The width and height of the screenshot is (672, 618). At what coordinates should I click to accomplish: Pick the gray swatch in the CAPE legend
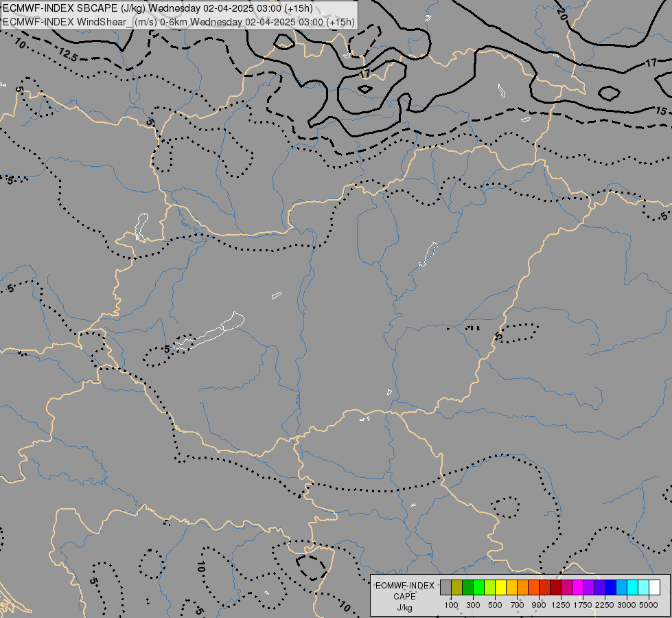pos(445,587)
